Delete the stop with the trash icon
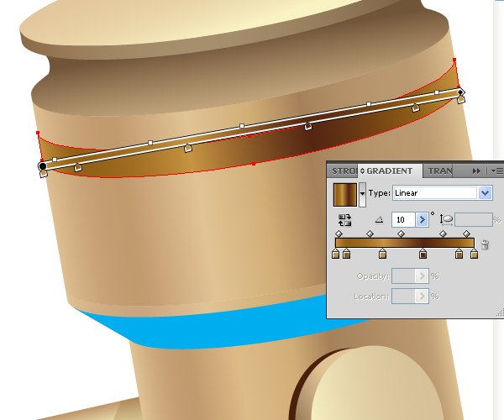The height and width of the screenshot is (420, 504). (485, 245)
